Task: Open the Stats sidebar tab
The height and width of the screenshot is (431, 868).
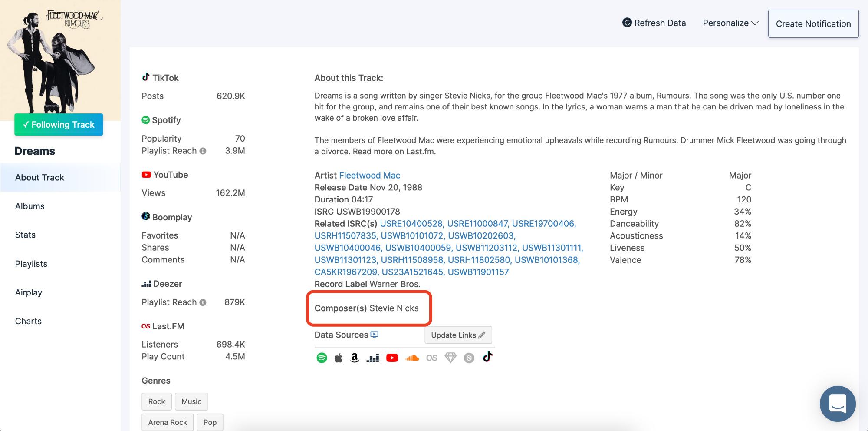Action: pos(60,235)
